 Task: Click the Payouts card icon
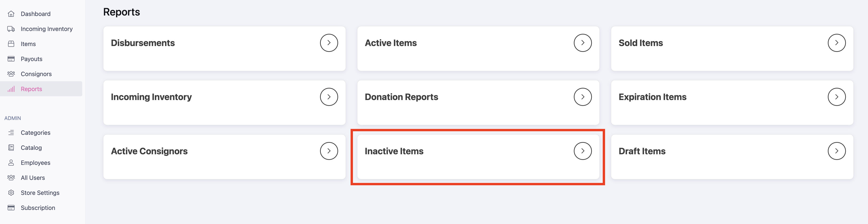click(11, 59)
